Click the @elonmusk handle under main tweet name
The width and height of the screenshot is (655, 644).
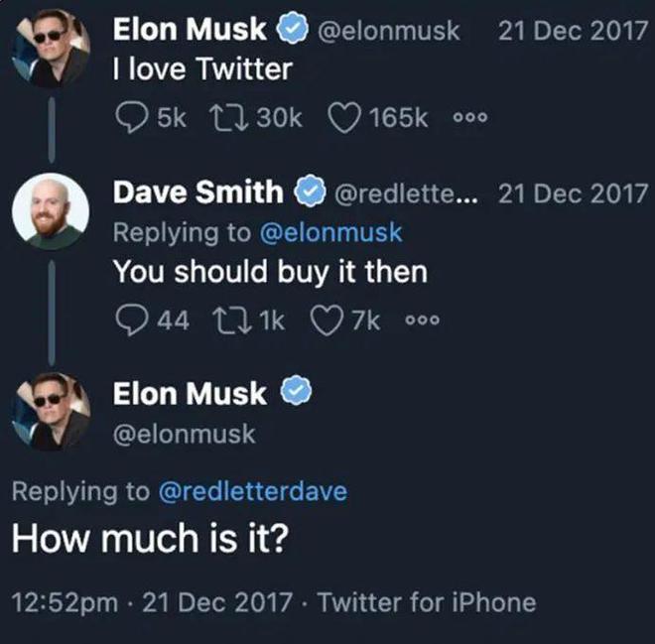tap(185, 434)
